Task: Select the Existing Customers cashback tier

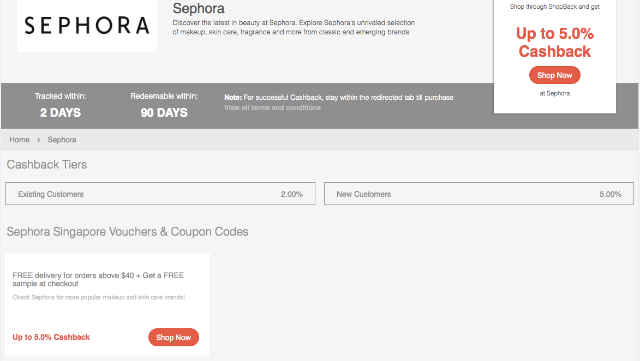Action: click(160, 194)
